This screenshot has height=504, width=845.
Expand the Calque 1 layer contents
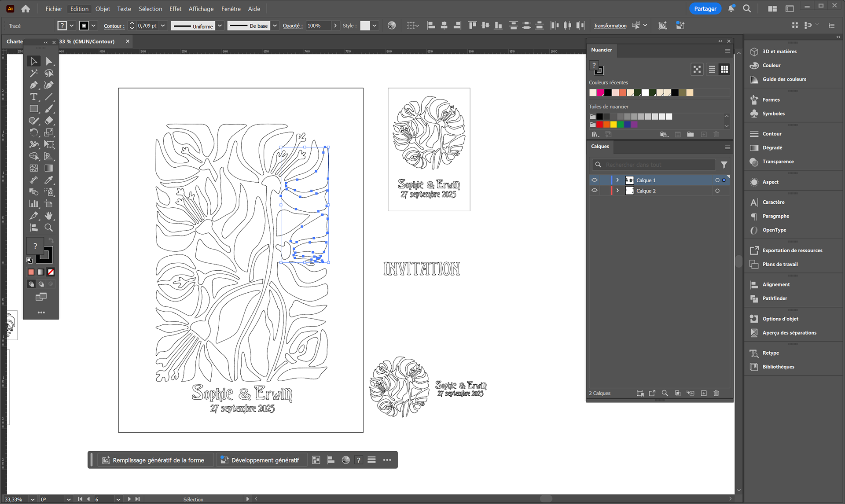pos(617,180)
